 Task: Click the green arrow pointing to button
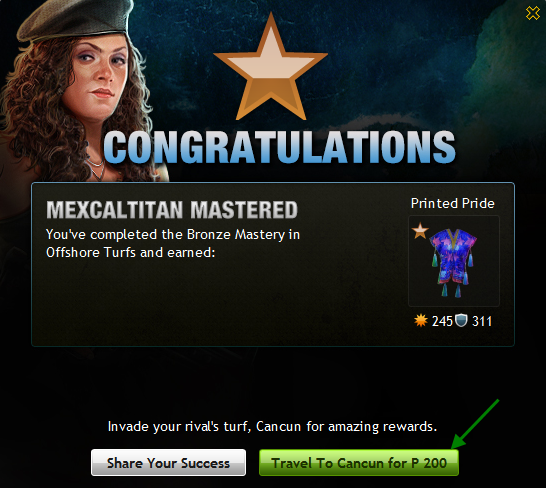click(x=475, y=424)
